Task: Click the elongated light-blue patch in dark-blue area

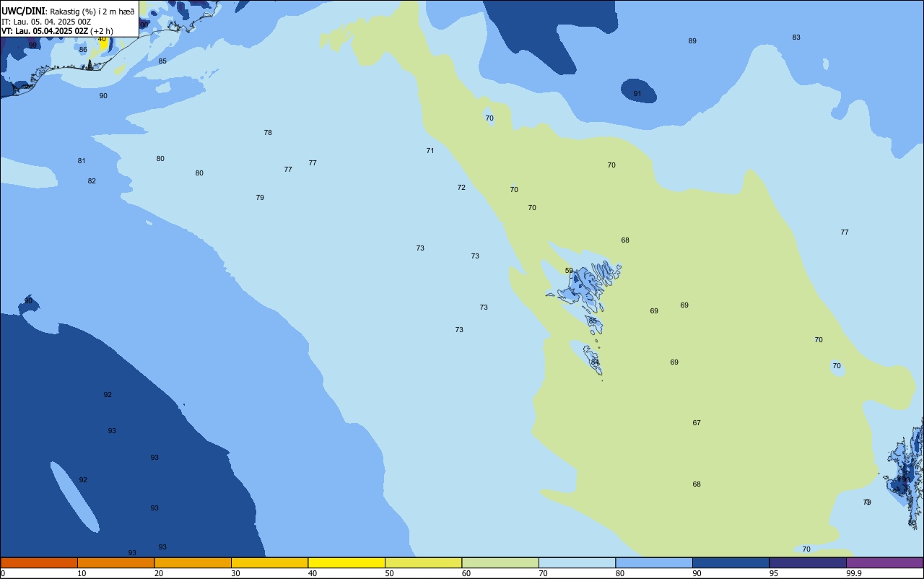Action: (x=74, y=496)
